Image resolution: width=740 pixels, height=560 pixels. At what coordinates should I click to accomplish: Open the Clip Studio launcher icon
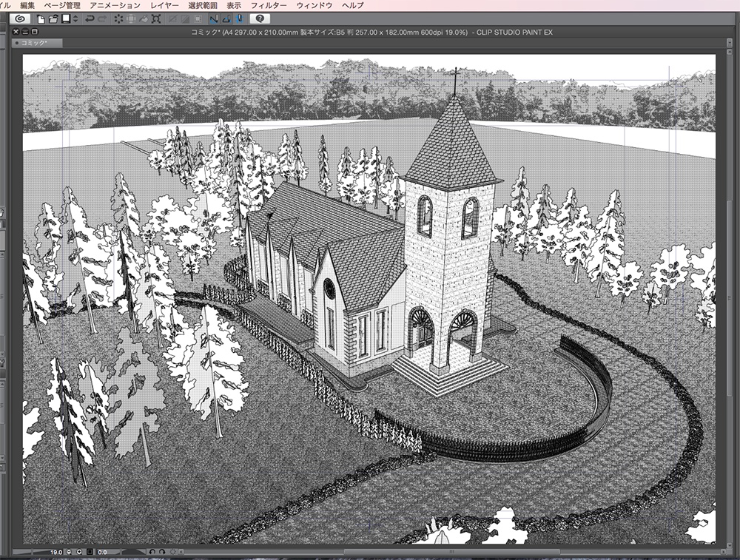[x=20, y=19]
